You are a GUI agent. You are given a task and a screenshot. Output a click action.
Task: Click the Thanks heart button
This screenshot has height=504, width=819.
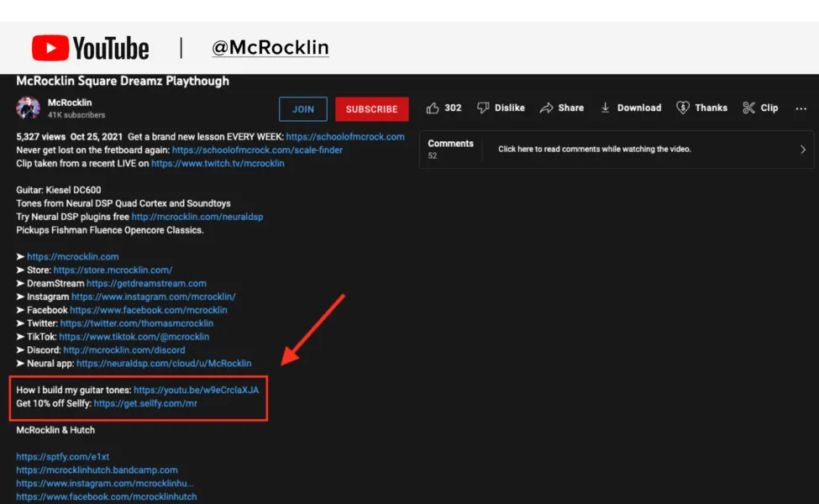click(x=701, y=108)
